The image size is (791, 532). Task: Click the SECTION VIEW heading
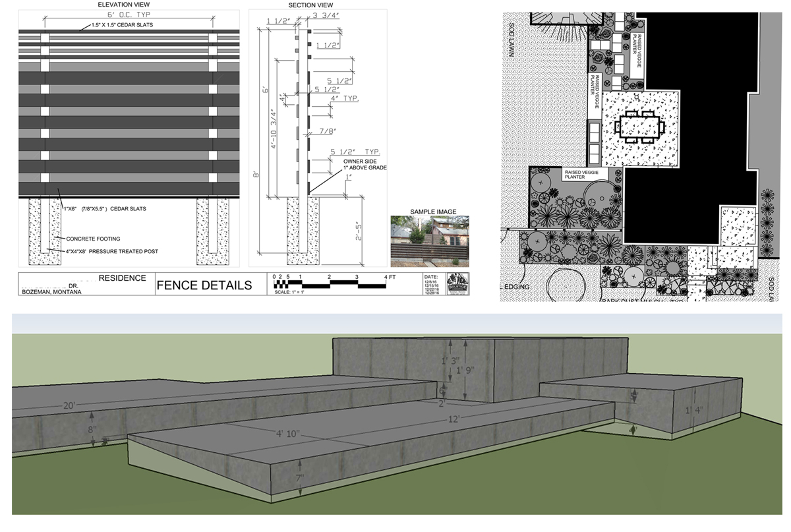point(310,5)
